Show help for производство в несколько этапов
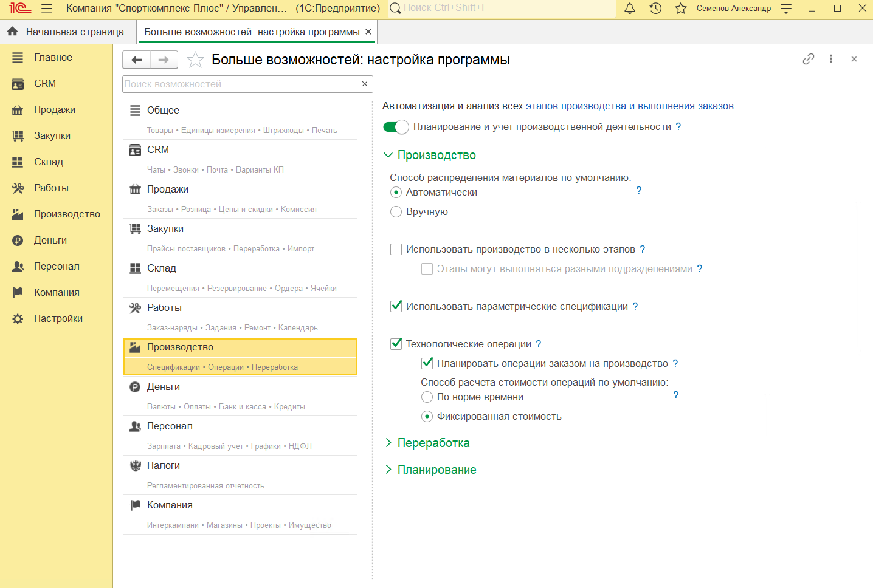 [x=643, y=249]
